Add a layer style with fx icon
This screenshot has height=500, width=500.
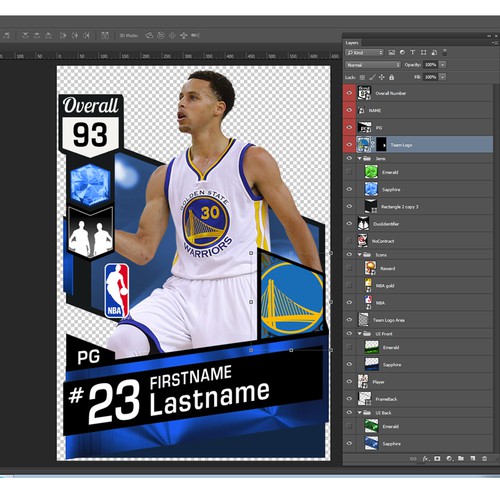click(x=426, y=459)
